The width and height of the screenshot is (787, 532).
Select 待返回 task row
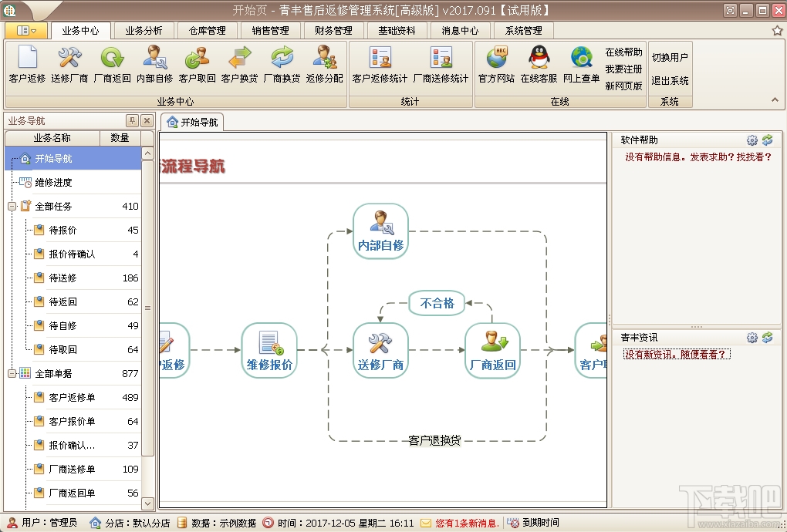coord(73,301)
